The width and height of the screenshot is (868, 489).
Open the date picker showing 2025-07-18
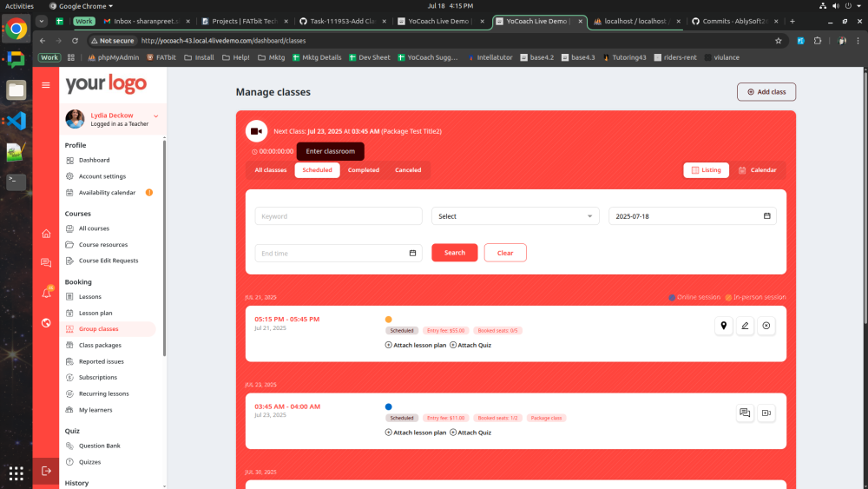766,216
